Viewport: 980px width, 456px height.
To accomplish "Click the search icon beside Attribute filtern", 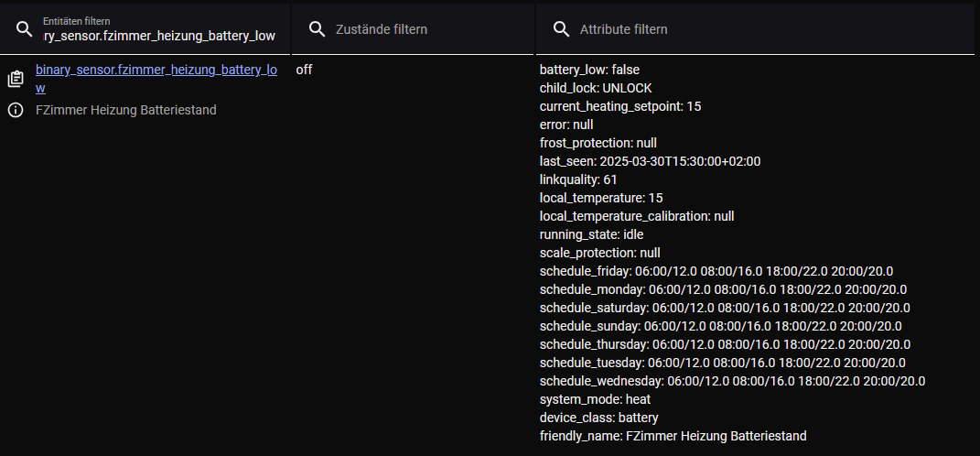I will 562,29.
